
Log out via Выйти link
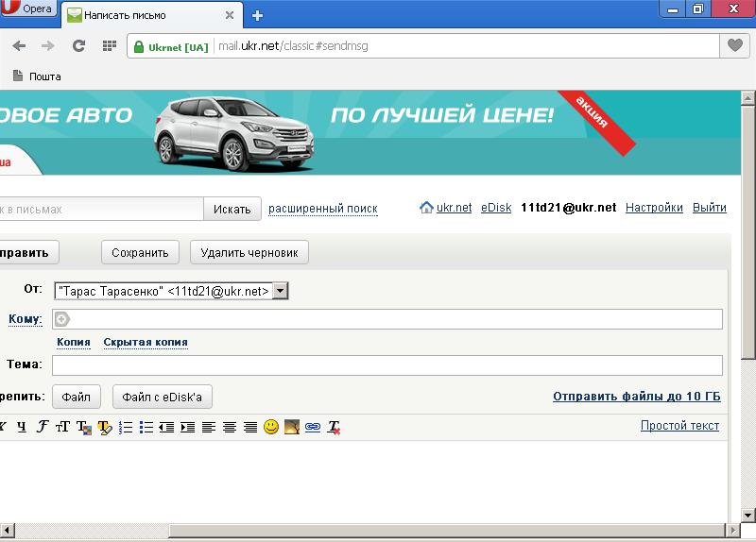[710, 208]
